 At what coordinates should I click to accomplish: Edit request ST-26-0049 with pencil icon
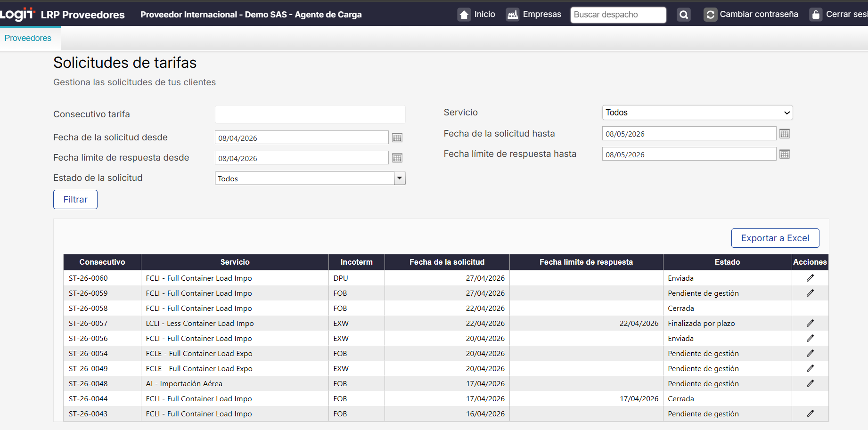(x=810, y=368)
